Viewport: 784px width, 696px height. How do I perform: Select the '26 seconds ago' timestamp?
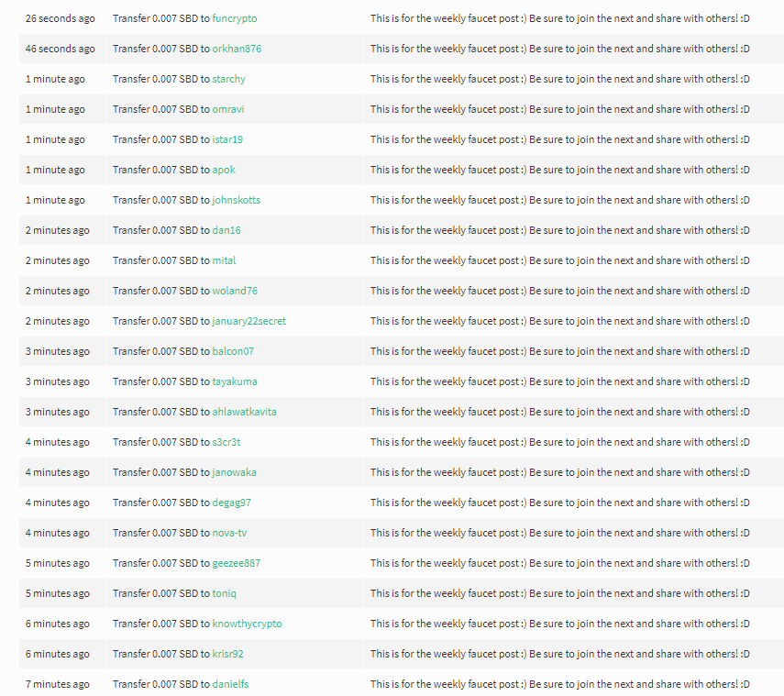[60, 18]
